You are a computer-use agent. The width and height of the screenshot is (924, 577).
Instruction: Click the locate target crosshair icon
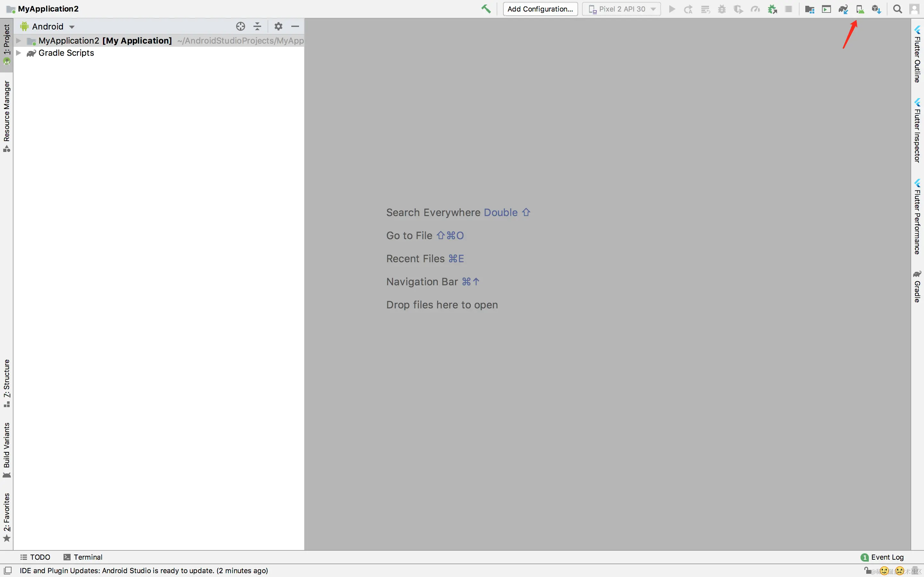[x=240, y=26]
